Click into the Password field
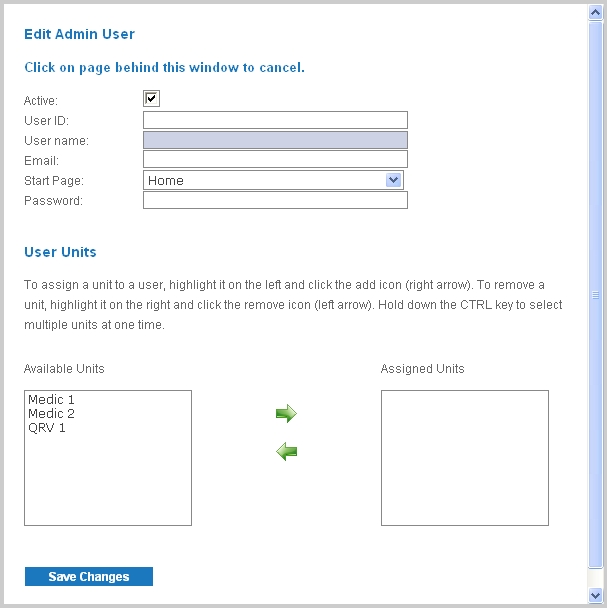This screenshot has width=607, height=608. [x=275, y=200]
